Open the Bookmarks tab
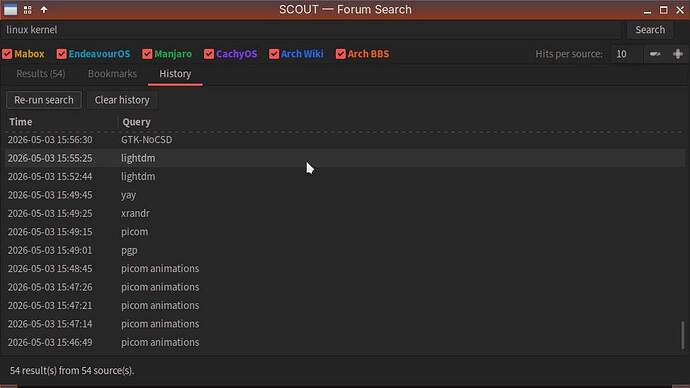690x388 pixels. click(112, 74)
